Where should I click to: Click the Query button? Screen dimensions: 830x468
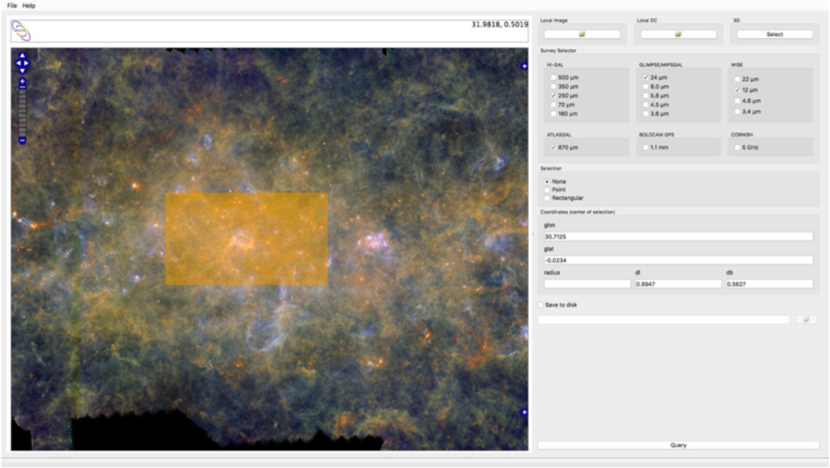678,445
